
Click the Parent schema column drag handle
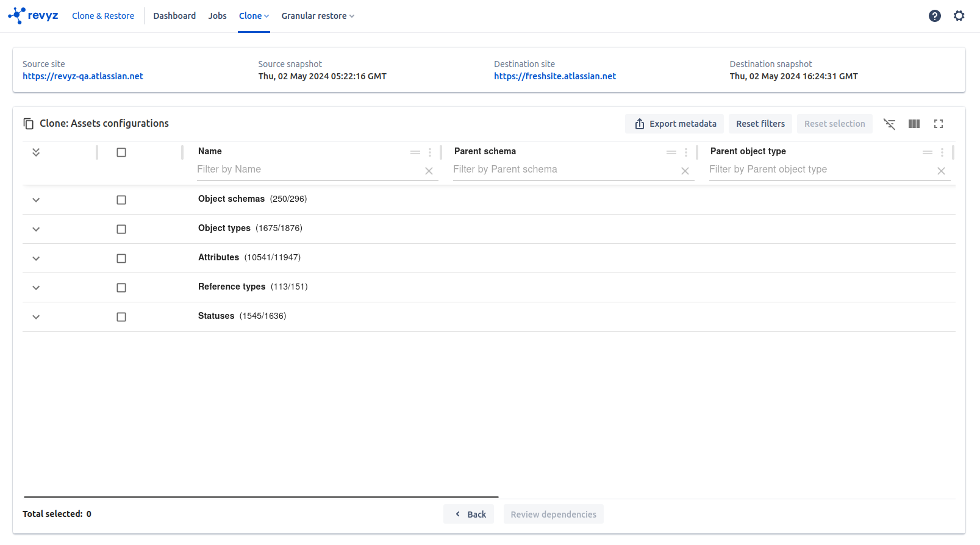(671, 152)
